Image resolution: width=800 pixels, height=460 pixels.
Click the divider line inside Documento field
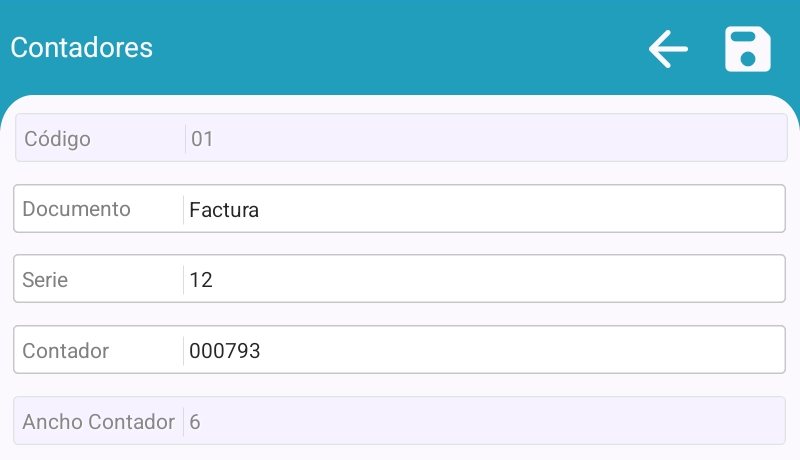pos(183,209)
